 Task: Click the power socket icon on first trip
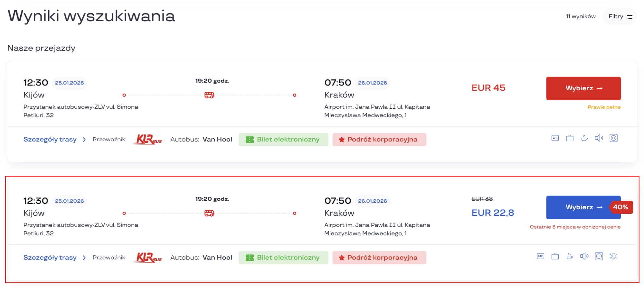(x=614, y=138)
